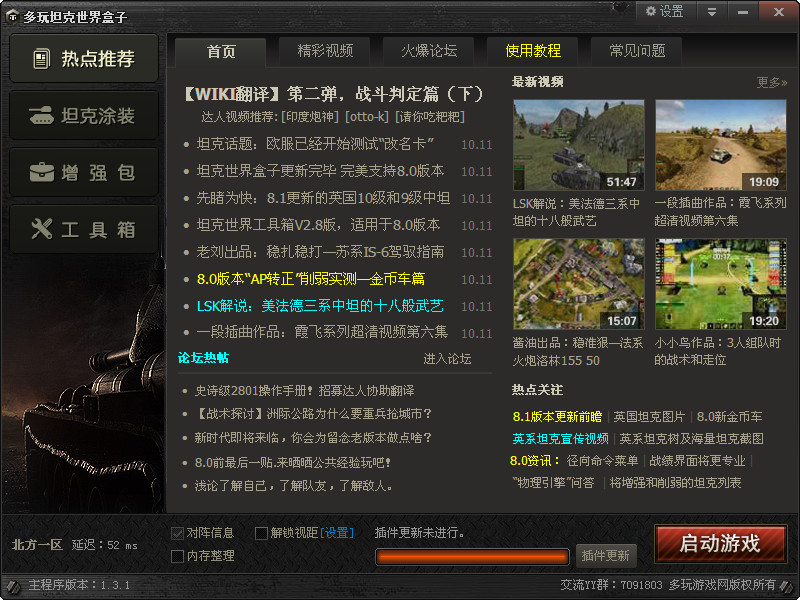
Task: Click the briefcase icon beside 增强包
Action: pyautogui.click(x=41, y=172)
